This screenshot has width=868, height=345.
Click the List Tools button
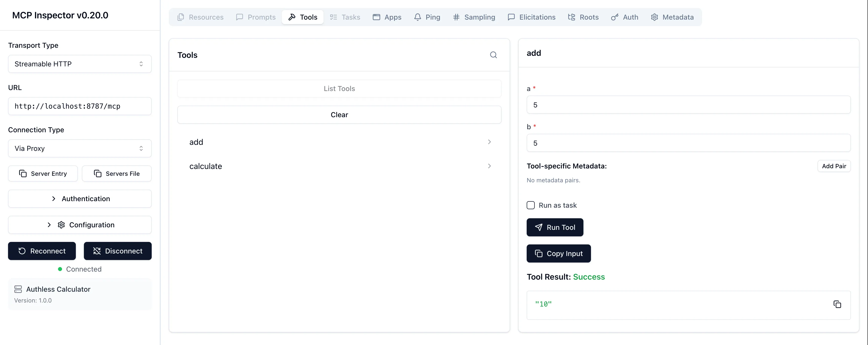339,88
